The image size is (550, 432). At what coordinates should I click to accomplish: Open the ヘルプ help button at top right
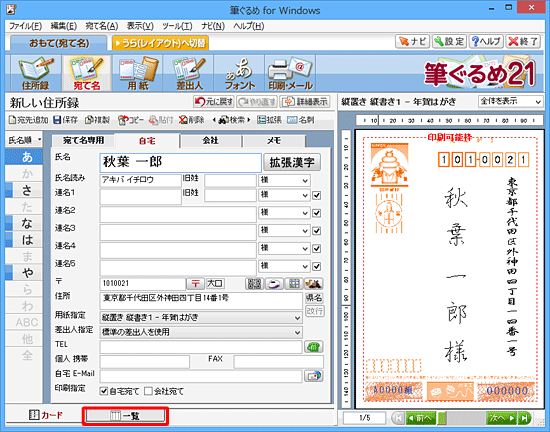(x=486, y=41)
